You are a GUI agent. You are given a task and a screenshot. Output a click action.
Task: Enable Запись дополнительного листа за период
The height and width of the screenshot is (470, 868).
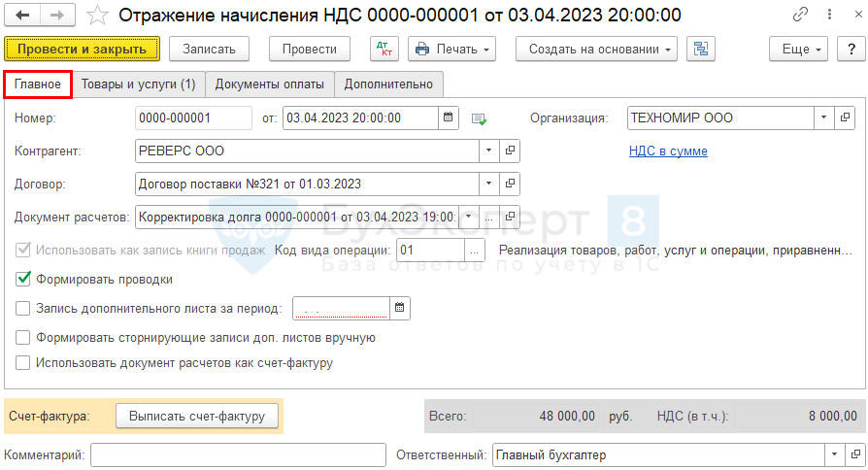(x=23, y=309)
